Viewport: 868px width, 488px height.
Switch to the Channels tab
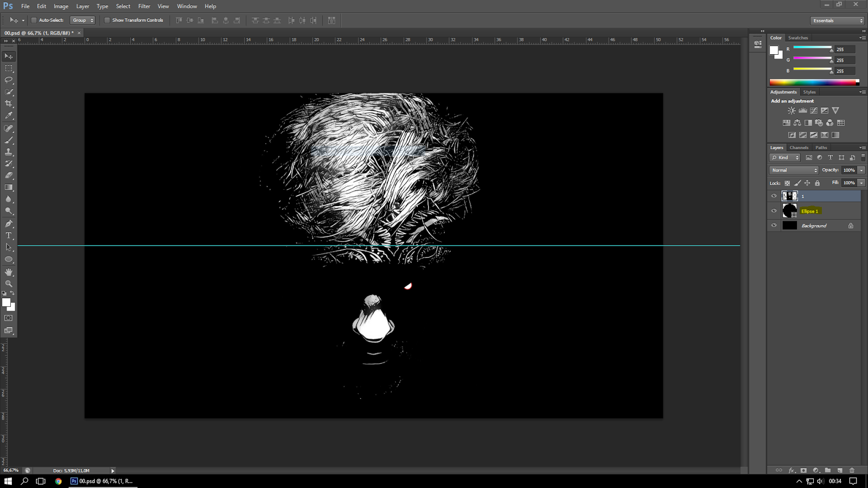[799, 147]
